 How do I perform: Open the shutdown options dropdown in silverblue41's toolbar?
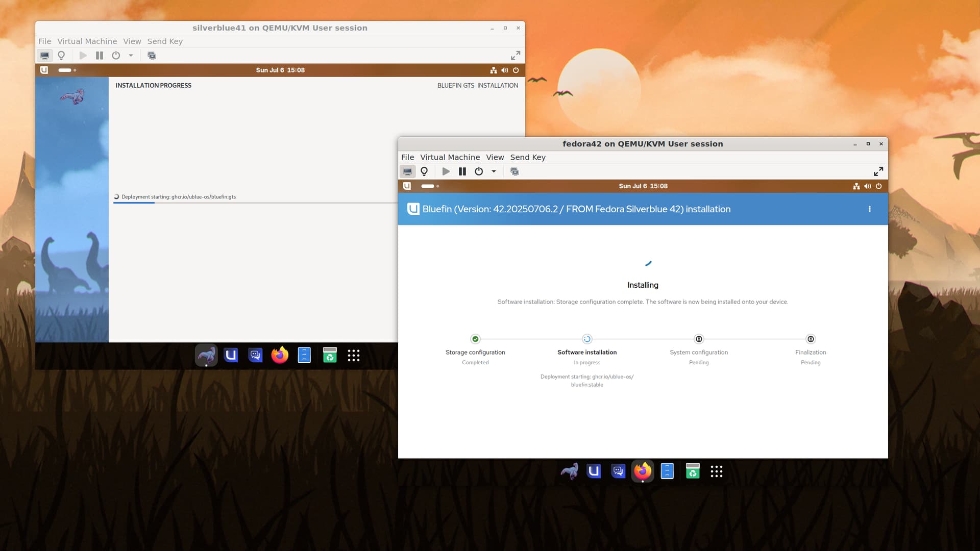130,56
